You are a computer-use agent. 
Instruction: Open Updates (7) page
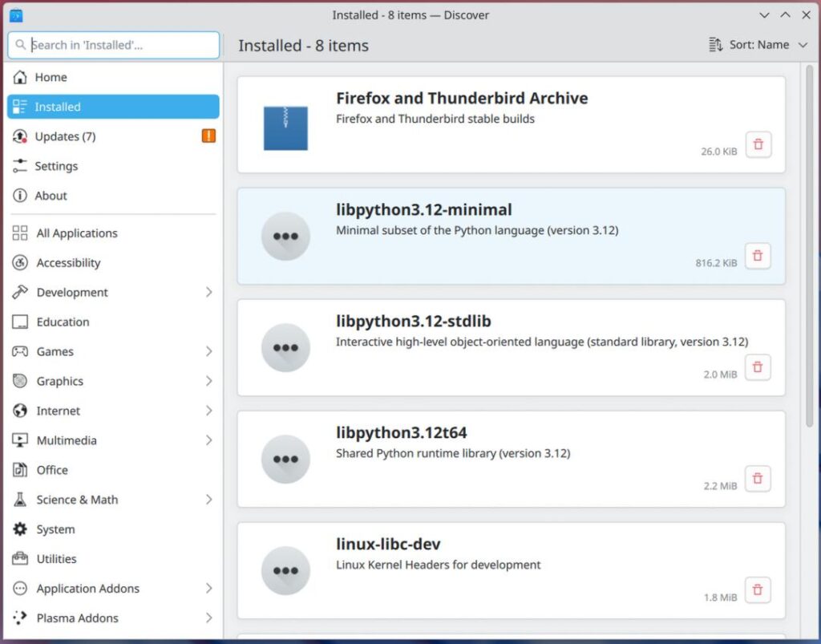[113, 136]
